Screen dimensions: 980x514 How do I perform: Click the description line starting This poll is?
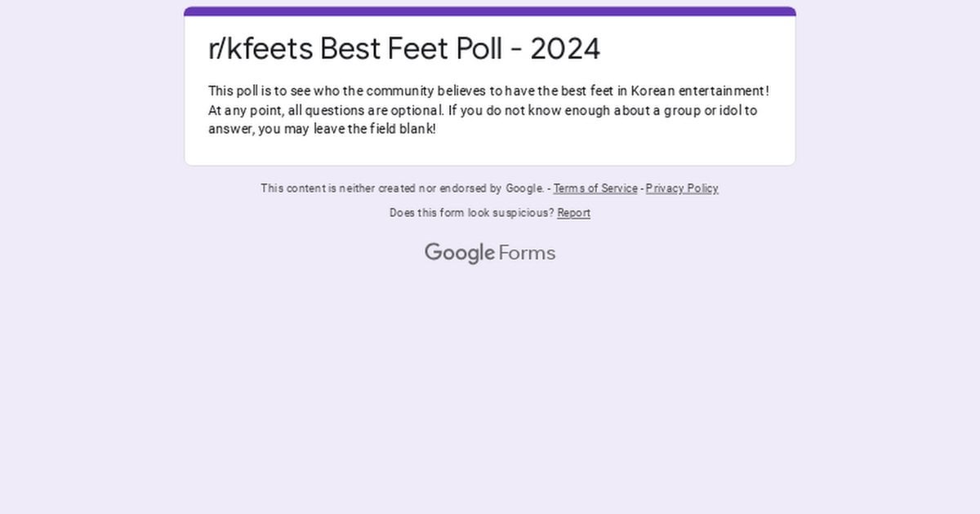coord(488,91)
